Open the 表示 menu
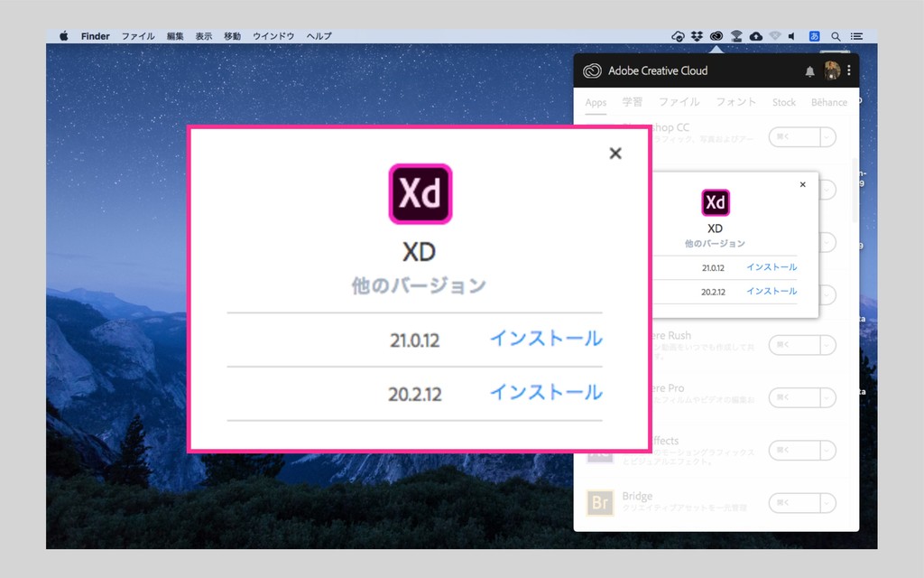This screenshot has height=578, width=924. pos(204,36)
